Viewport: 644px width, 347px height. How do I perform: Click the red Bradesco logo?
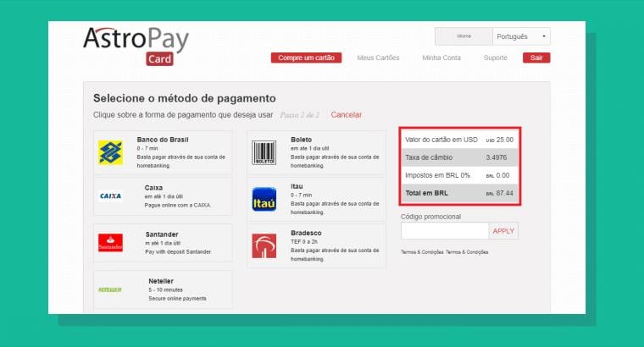point(264,245)
